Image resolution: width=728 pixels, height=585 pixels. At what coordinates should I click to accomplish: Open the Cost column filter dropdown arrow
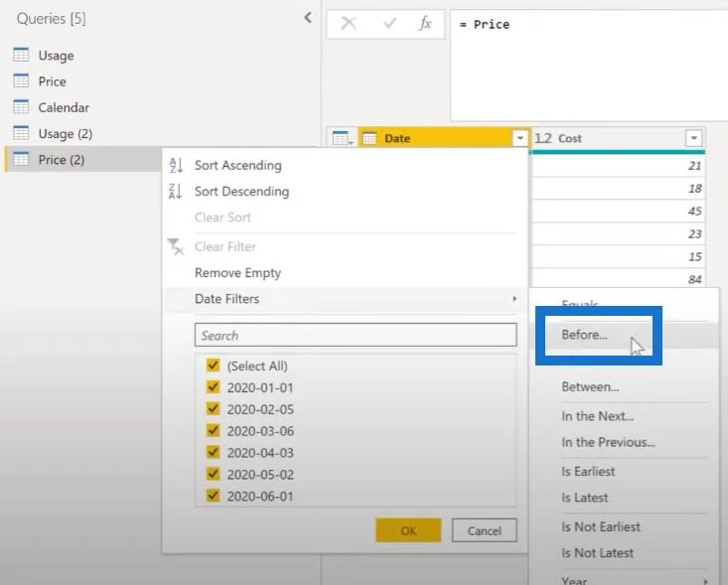point(693,138)
